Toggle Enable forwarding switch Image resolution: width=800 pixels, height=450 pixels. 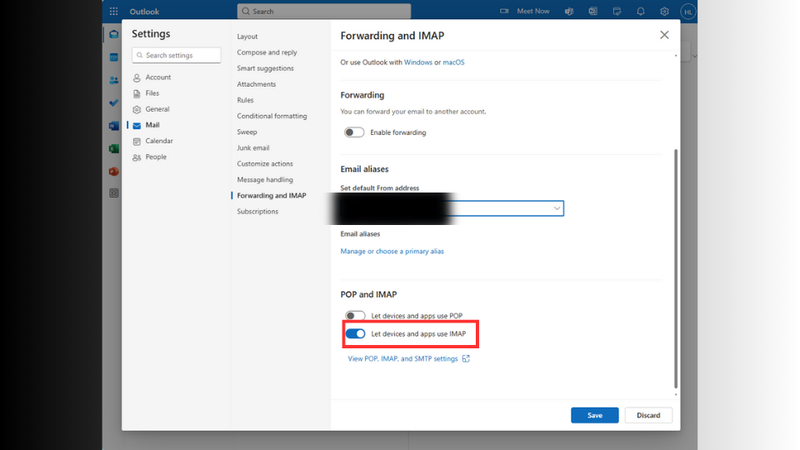[354, 133]
